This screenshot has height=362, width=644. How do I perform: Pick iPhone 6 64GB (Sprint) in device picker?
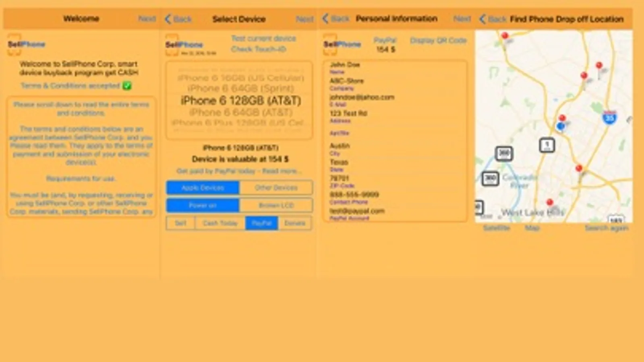pyautogui.click(x=240, y=88)
